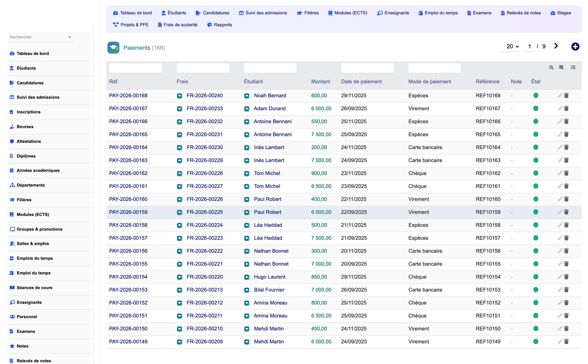Click the student icon beside Noah Bernard

click(x=247, y=96)
